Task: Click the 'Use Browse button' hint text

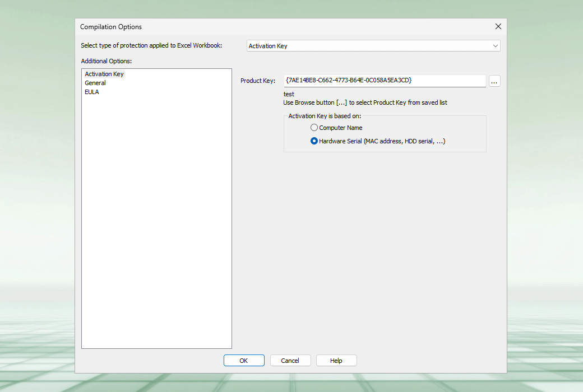Action: click(x=365, y=102)
